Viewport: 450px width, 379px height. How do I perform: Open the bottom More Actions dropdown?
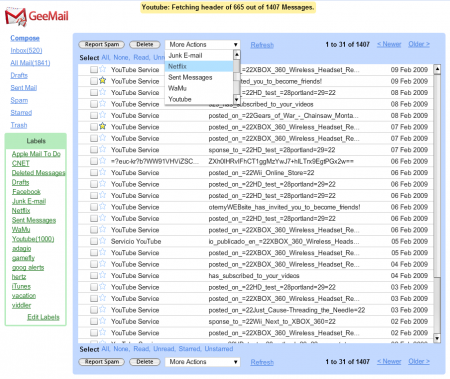(203, 362)
